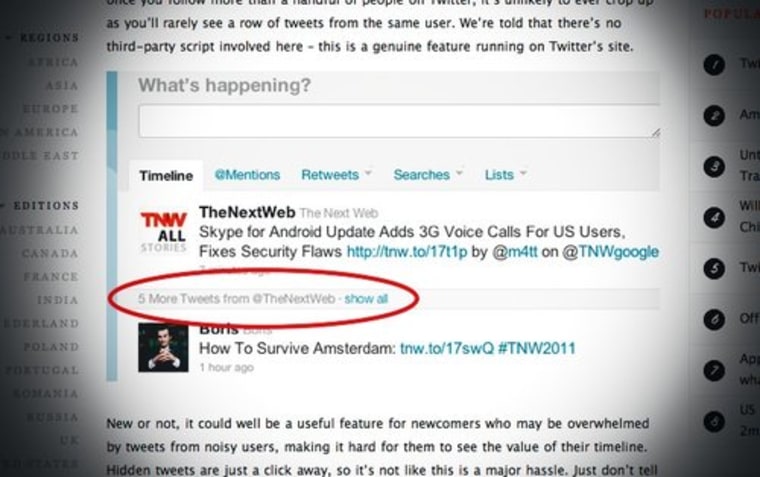The width and height of the screenshot is (760, 477).
Task: Click the show all link
Action: click(366, 299)
